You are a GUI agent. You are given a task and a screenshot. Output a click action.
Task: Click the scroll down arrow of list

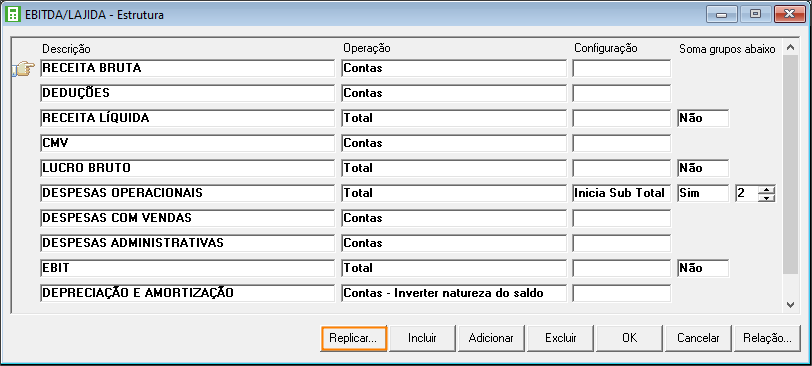790,305
